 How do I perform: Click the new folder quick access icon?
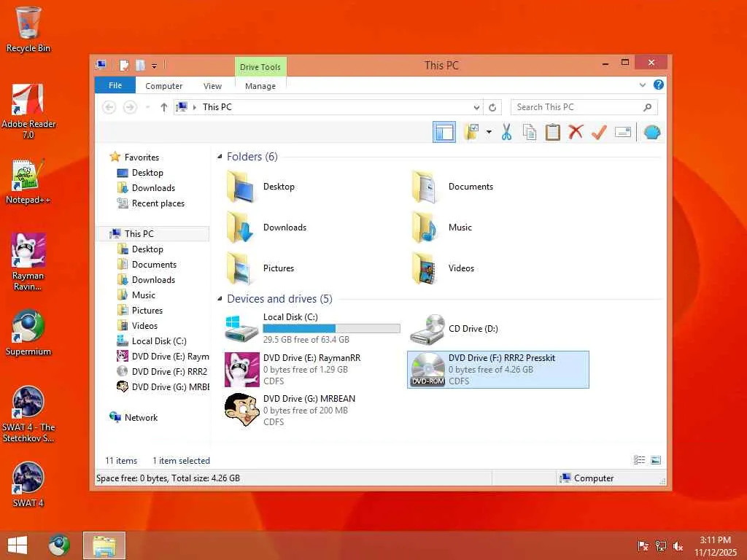140,65
